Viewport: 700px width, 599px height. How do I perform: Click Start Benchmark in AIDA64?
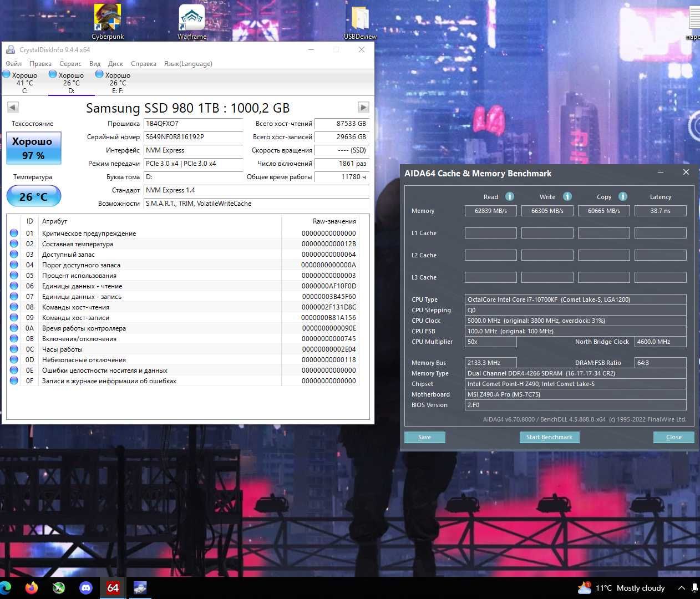tap(550, 437)
